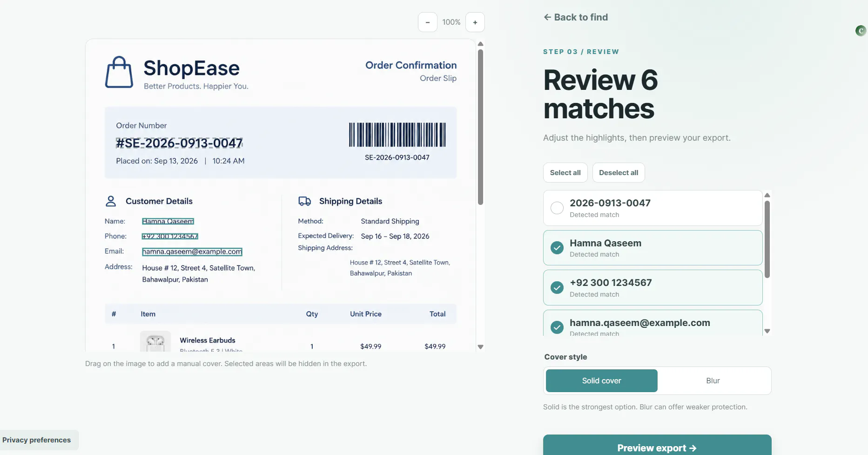This screenshot has width=868, height=455.
Task: Click the matches list scrollbar thumb
Action: 767,239
